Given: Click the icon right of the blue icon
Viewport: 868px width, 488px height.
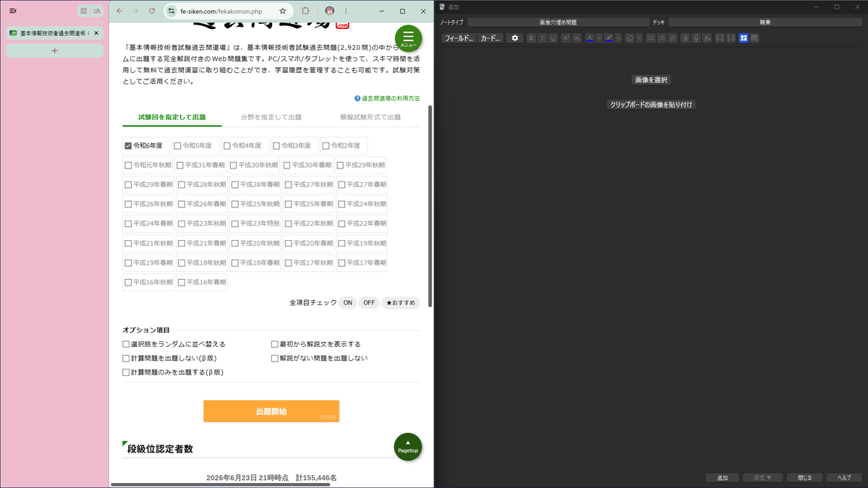Looking at the screenshot, I should point(754,38).
